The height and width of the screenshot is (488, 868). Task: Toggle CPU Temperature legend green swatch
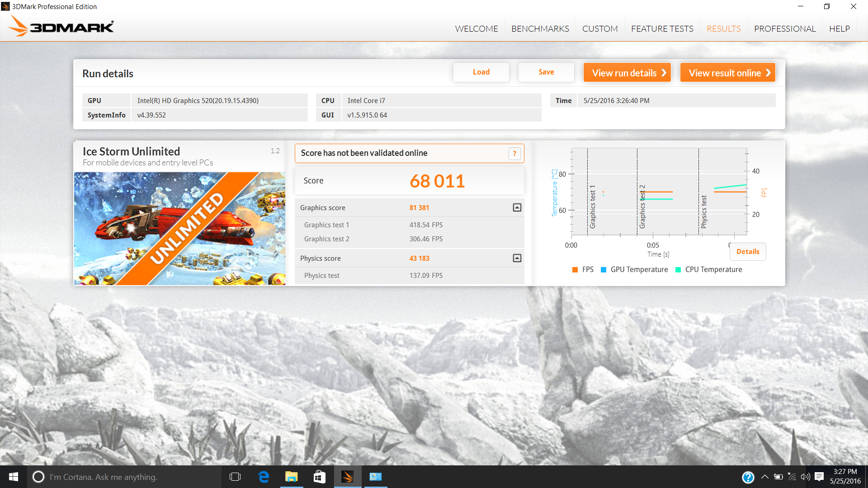(678, 270)
